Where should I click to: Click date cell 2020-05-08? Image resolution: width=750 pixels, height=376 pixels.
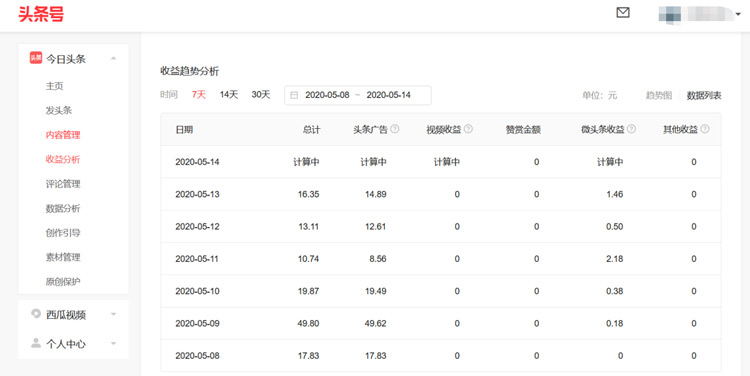[x=197, y=356]
